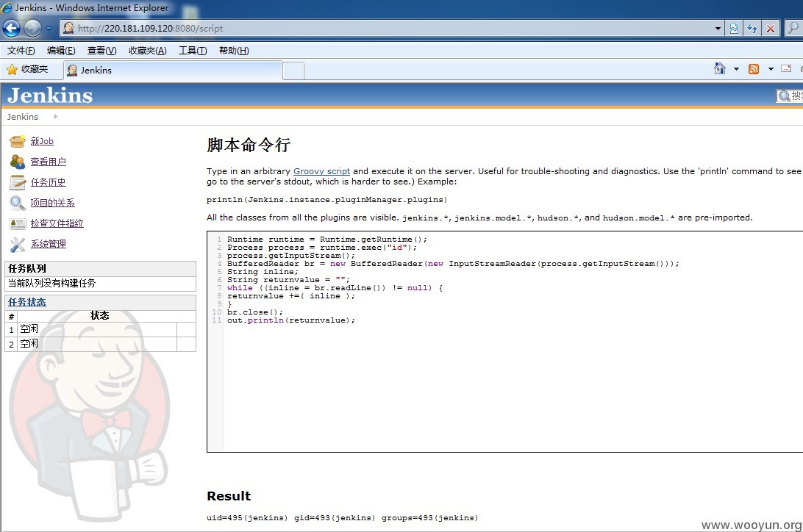Open the 查看用户 link
This screenshot has width=803, height=532.
click(48, 162)
